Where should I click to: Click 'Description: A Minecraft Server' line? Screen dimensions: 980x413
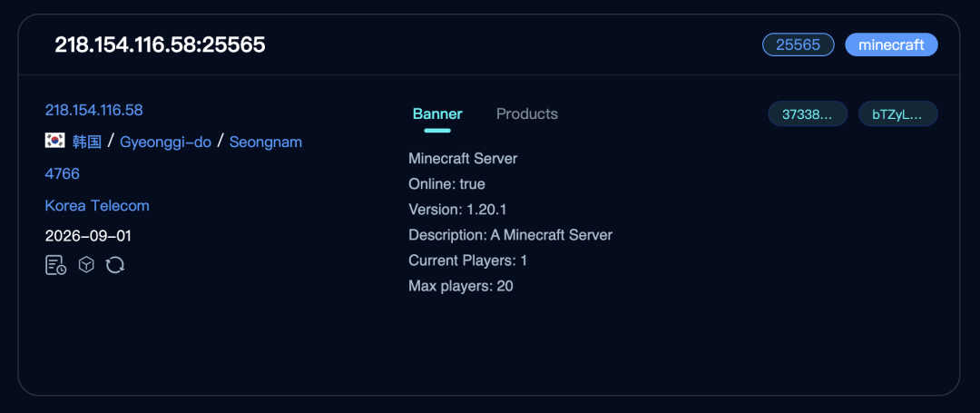click(x=511, y=235)
